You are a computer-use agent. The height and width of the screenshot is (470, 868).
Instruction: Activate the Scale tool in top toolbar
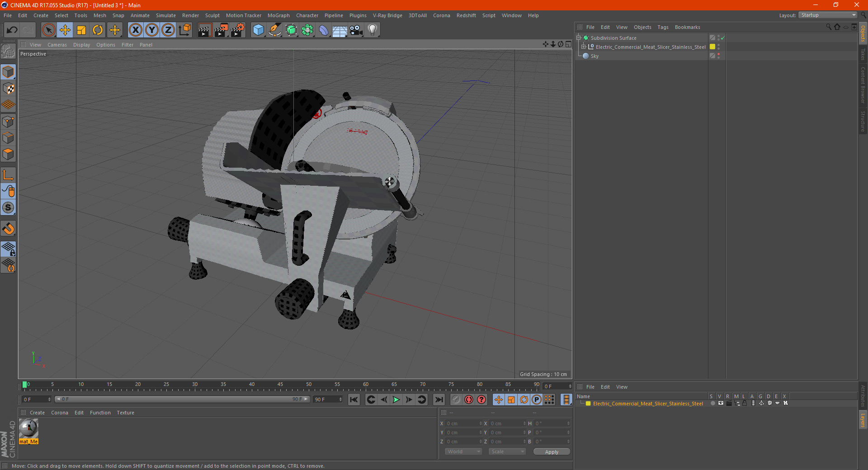tap(81, 30)
